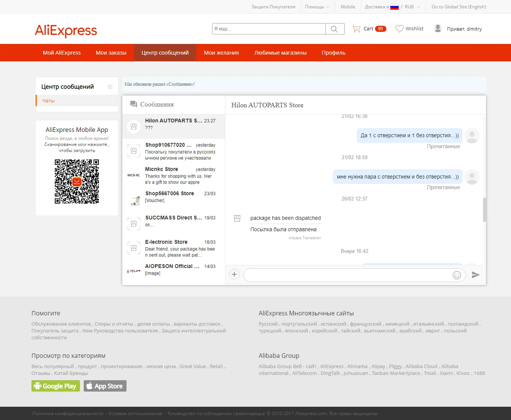Open the Mobile link in top bar

tap(348, 7)
